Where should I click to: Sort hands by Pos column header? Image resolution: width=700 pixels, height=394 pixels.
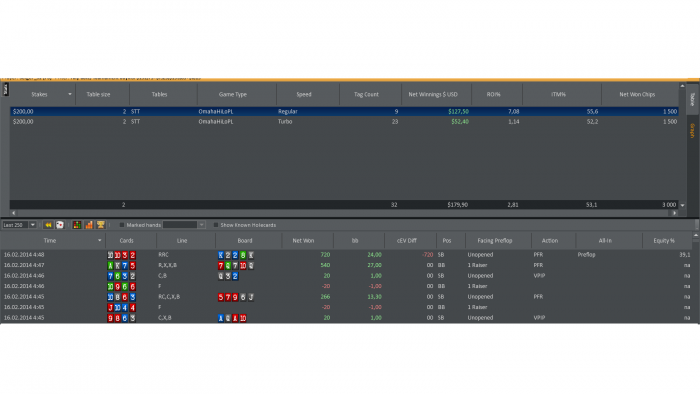coord(447,241)
